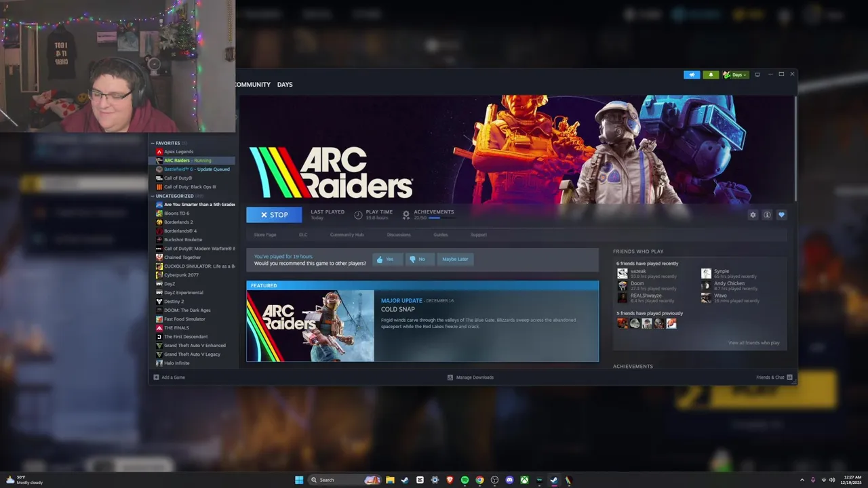This screenshot has width=868, height=488.
Task: Select Battlefield 6 Update Queued entry
Action: click(x=192, y=169)
